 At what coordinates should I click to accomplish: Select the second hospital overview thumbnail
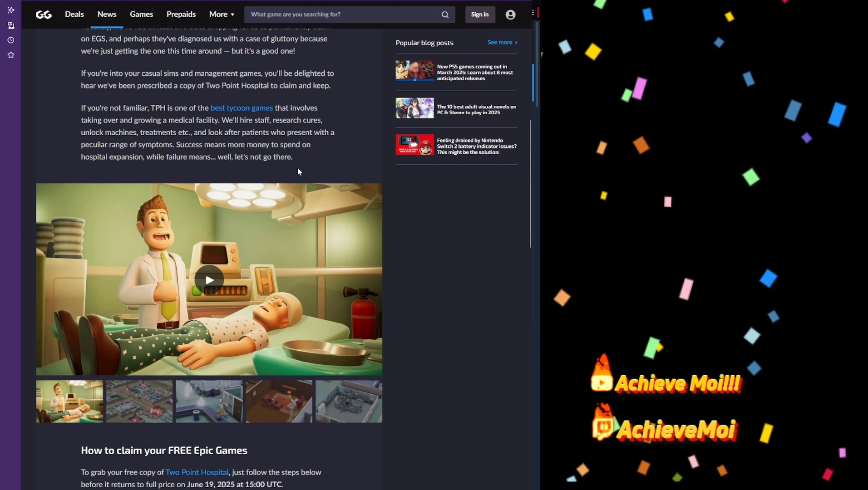point(139,402)
